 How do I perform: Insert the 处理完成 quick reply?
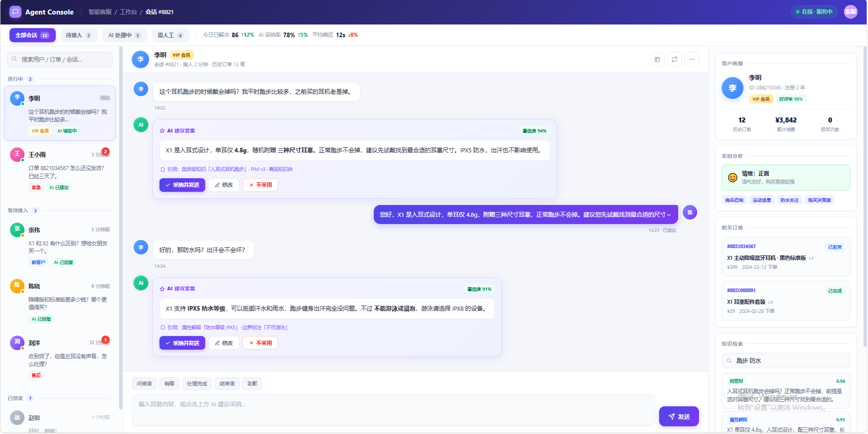click(x=197, y=384)
